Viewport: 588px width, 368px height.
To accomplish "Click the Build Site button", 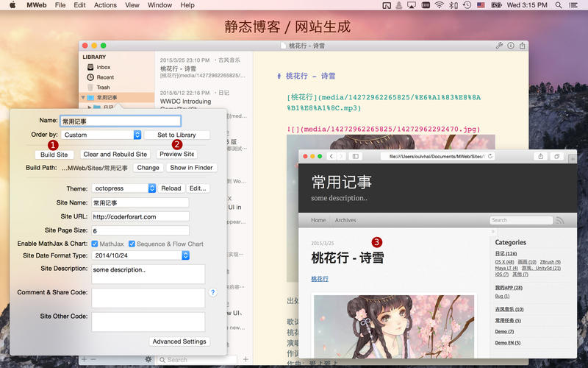I will pyautogui.click(x=54, y=155).
